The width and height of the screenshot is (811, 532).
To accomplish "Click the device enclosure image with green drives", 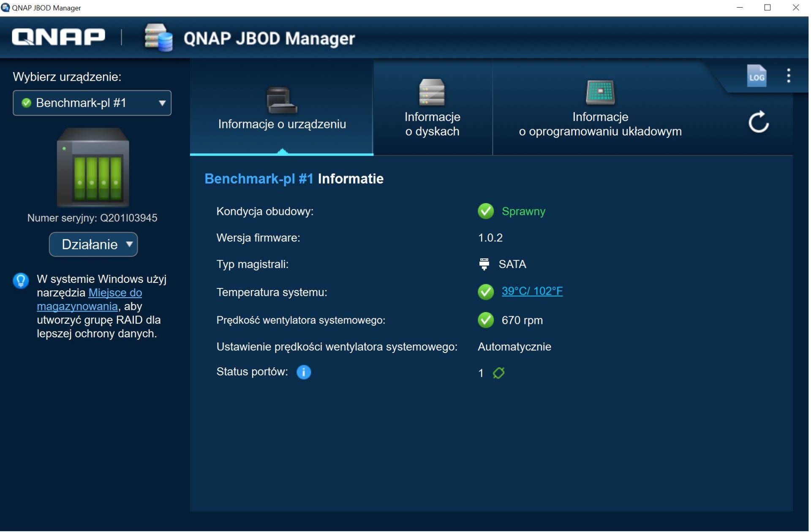I will pos(93,168).
